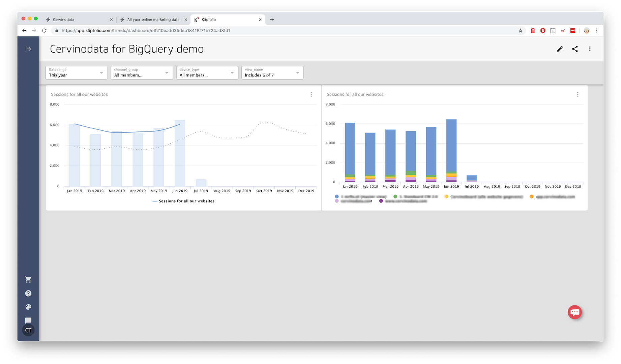621x364 pixels.
Task: Switch to All your online marketing tab
Action: tap(152, 20)
